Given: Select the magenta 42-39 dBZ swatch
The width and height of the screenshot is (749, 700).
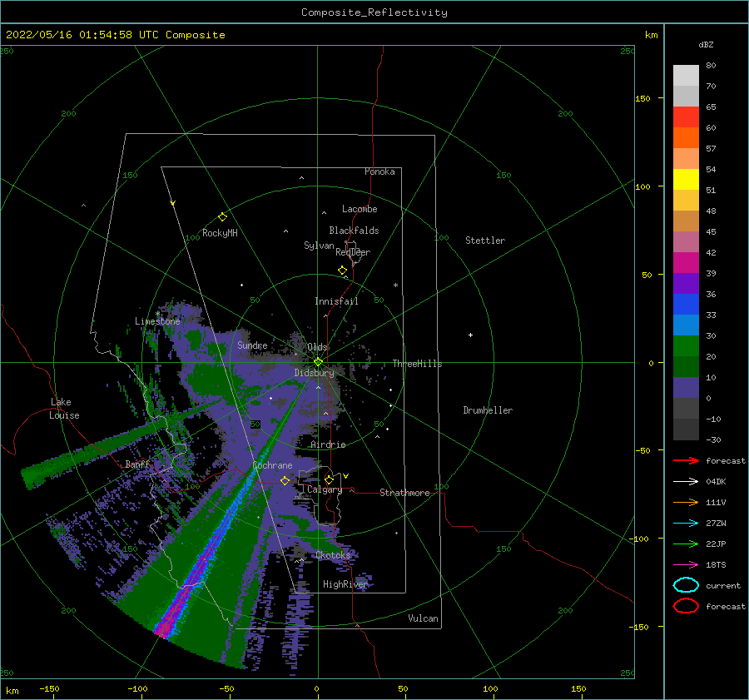Looking at the screenshot, I should tap(686, 263).
